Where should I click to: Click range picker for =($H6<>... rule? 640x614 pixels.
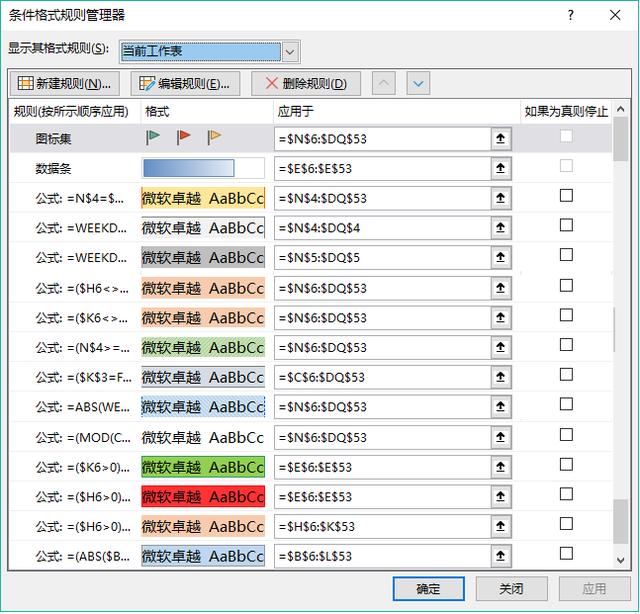[x=500, y=288]
